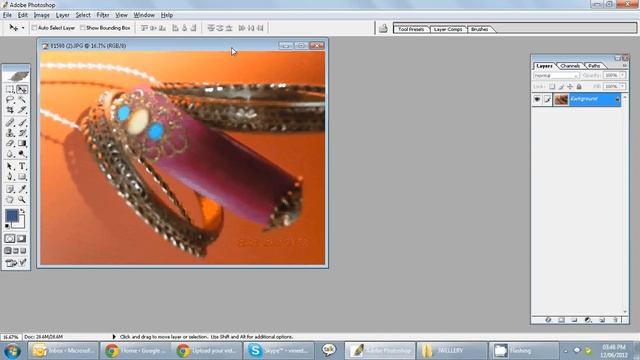Click the zoom percentage field in status bar

point(10,337)
